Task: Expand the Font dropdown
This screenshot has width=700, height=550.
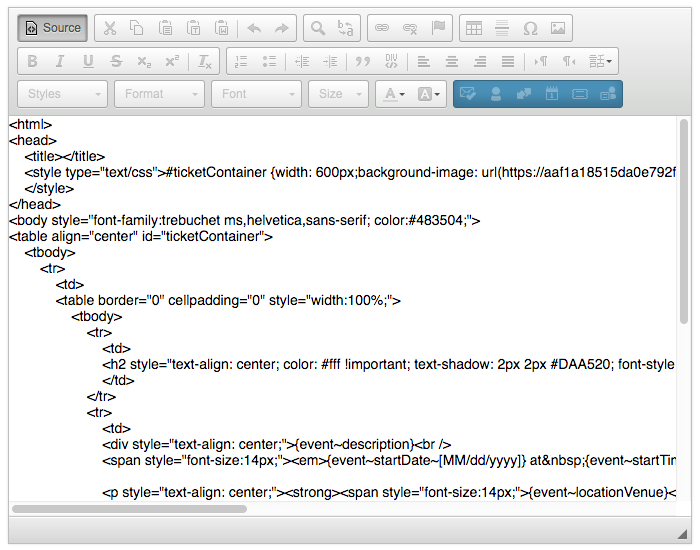Action: 256,94
